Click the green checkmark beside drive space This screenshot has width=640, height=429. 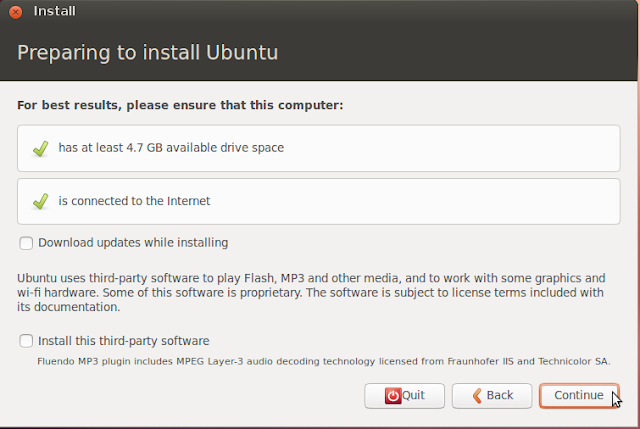[x=40, y=148]
